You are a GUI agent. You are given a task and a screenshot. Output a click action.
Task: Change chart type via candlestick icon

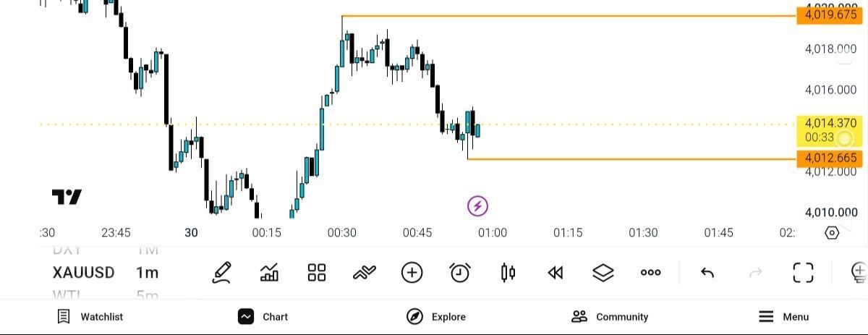[x=508, y=273]
